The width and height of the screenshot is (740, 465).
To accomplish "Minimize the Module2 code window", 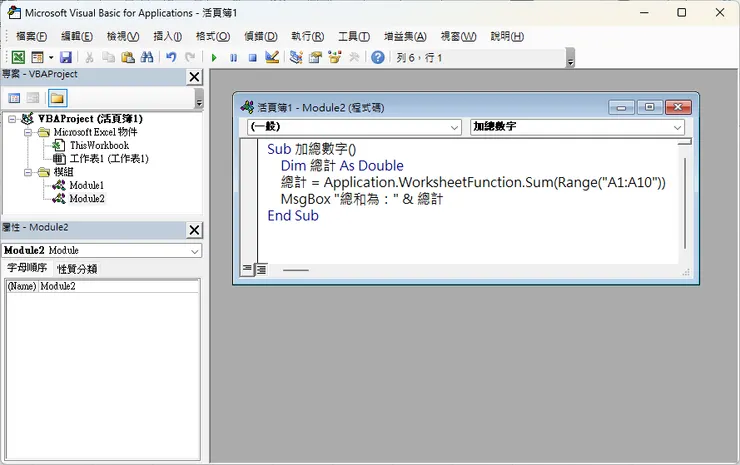I will [621, 108].
